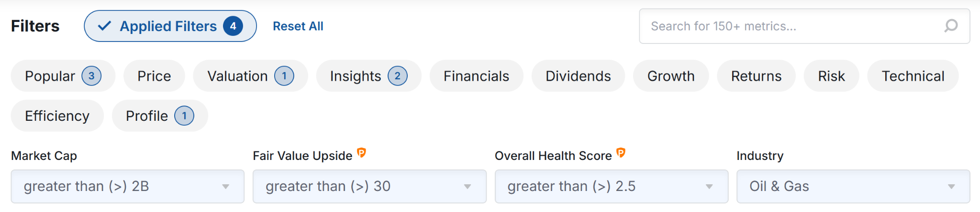The image size is (980, 212).
Task: Open the Market Cap dropdown
Action: click(x=127, y=186)
